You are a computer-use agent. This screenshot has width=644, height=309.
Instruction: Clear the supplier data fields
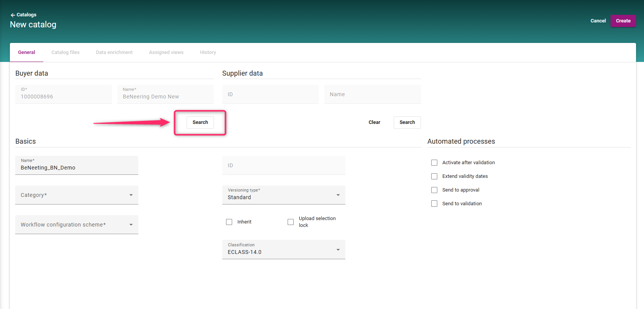[374, 122]
